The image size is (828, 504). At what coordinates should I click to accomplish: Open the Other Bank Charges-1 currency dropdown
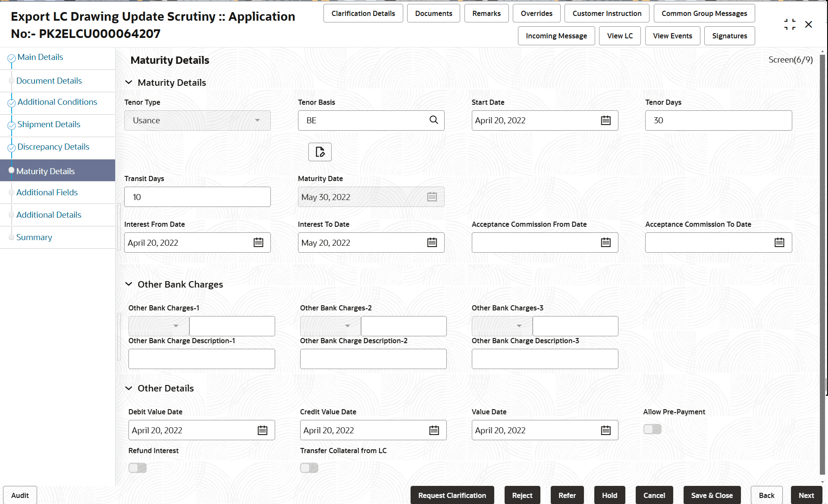(x=159, y=326)
